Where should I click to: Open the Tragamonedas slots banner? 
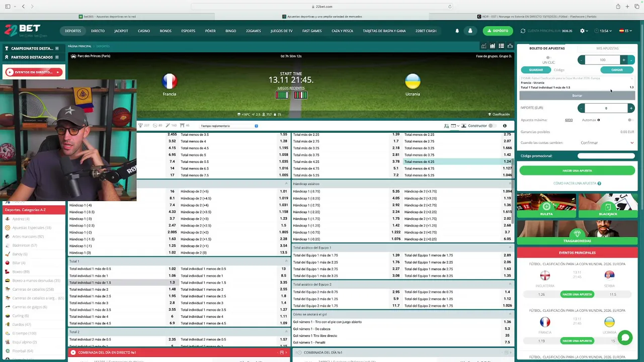[577, 233]
